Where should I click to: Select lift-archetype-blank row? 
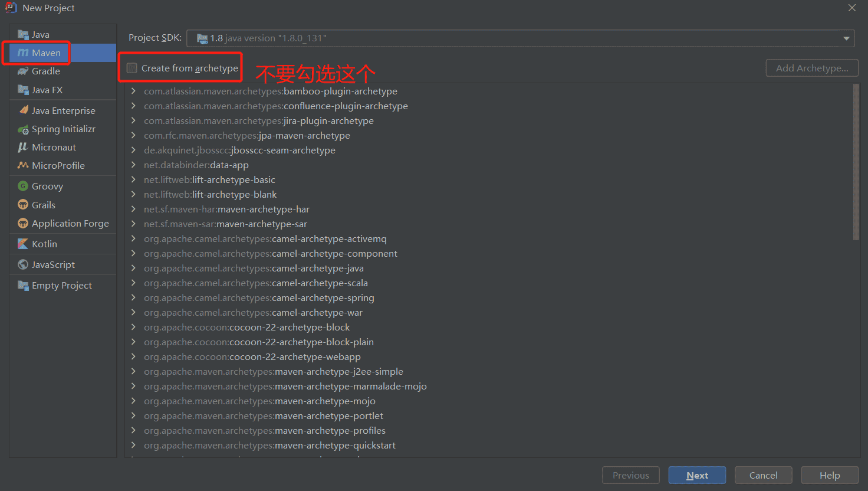(489, 194)
